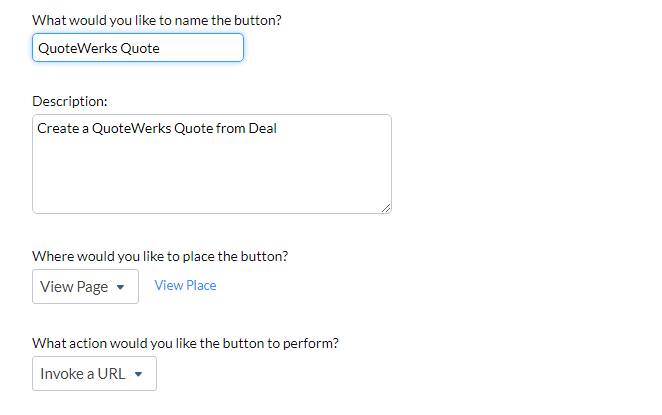Click the 'Invoke a URL' text in action selector
Viewport: 662px width, 415px height.
coord(82,374)
